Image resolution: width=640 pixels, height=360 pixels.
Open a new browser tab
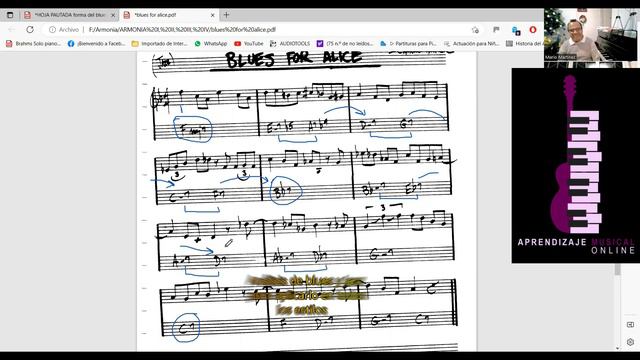tap(226, 15)
